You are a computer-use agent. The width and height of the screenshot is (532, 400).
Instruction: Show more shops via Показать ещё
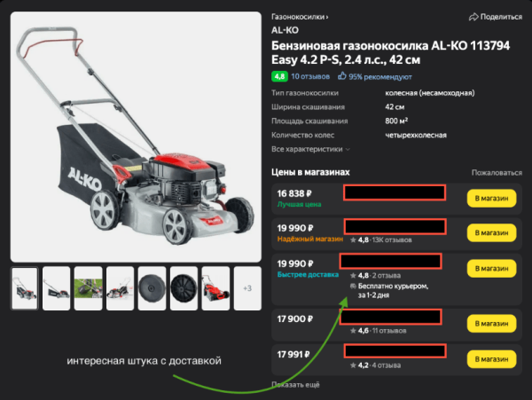coord(295,384)
